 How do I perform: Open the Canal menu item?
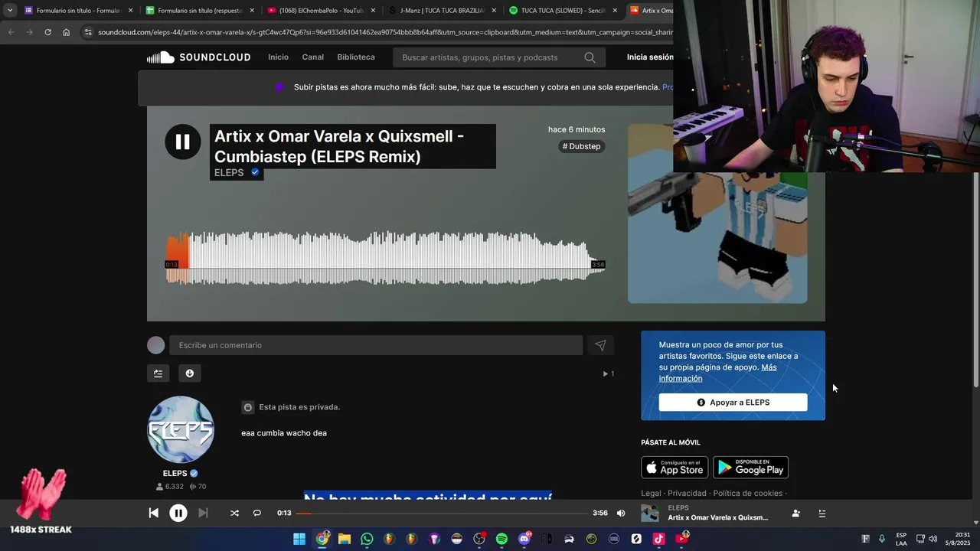312,57
